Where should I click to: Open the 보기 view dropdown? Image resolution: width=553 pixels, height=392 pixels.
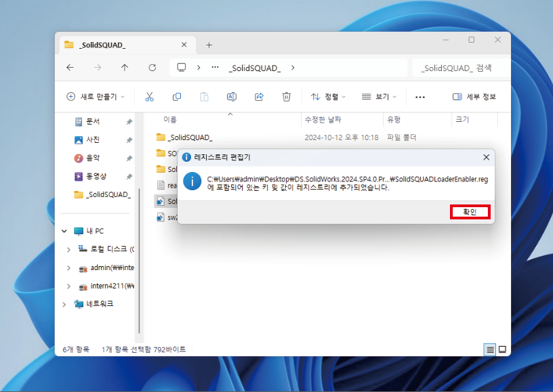coord(379,97)
